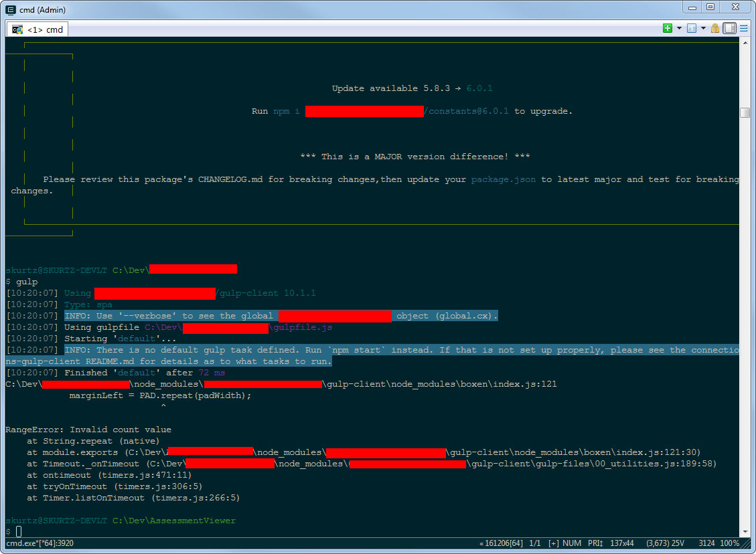Click the 'cmd (Admin)' window title

coord(42,9)
